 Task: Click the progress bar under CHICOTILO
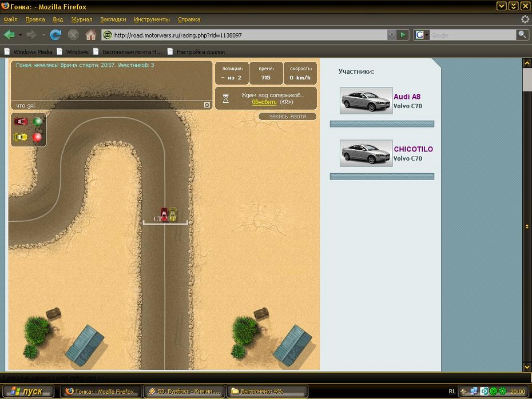382,176
